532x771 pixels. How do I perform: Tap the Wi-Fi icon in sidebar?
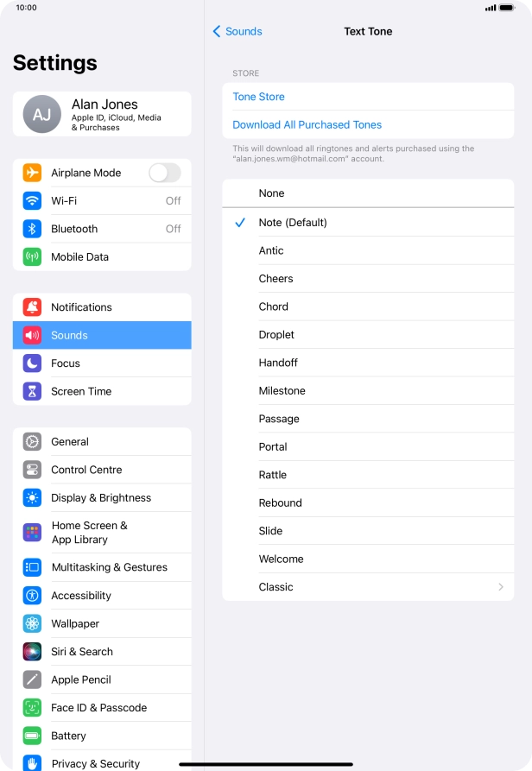point(32,200)
